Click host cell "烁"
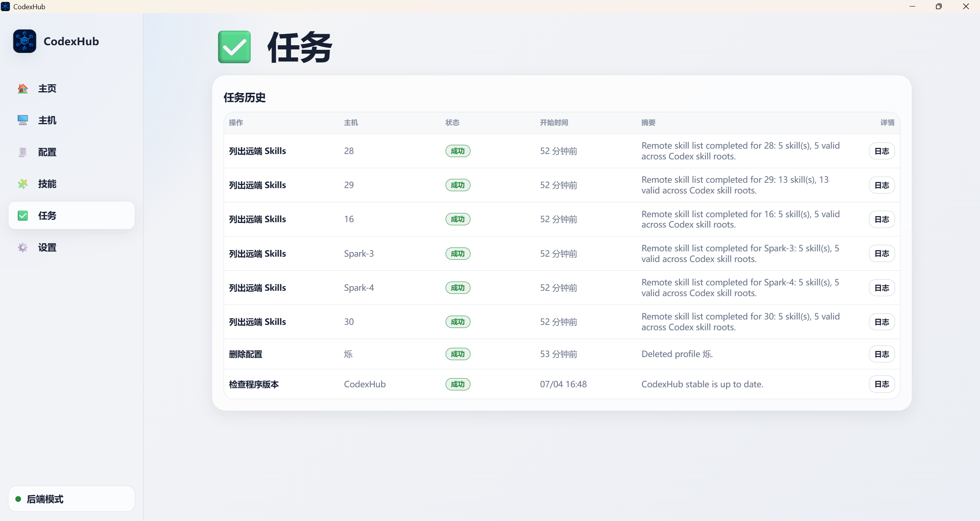 coord(348,354)
